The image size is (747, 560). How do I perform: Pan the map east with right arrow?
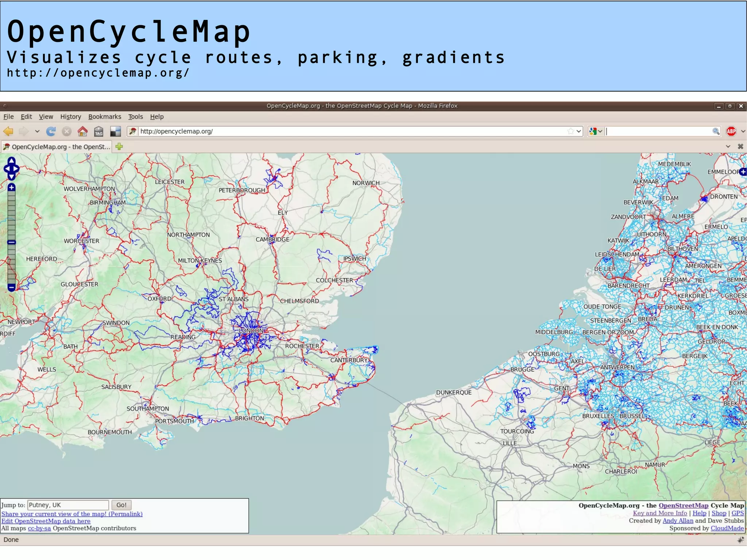click(16, 169)
